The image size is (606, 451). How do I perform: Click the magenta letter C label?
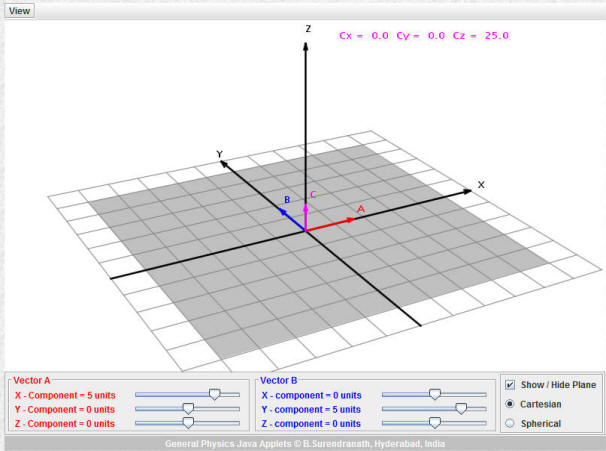(313, 195)
